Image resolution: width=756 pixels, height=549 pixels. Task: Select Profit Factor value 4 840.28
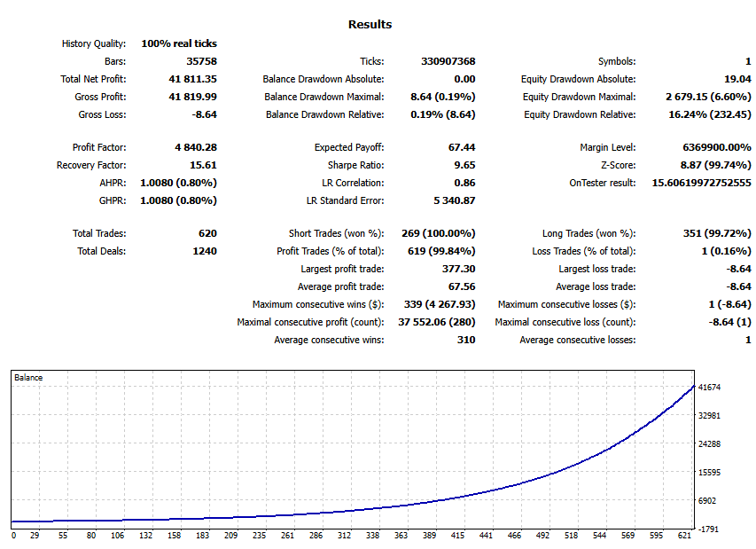click(196, 147)
